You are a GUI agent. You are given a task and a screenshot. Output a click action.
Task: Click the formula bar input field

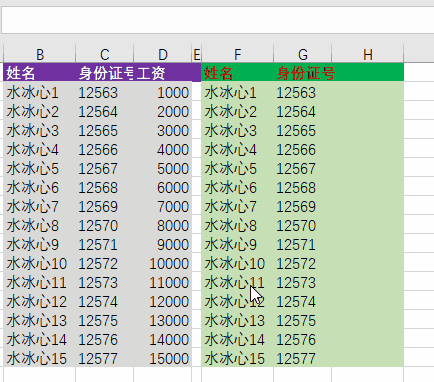(x=218, y=20)
